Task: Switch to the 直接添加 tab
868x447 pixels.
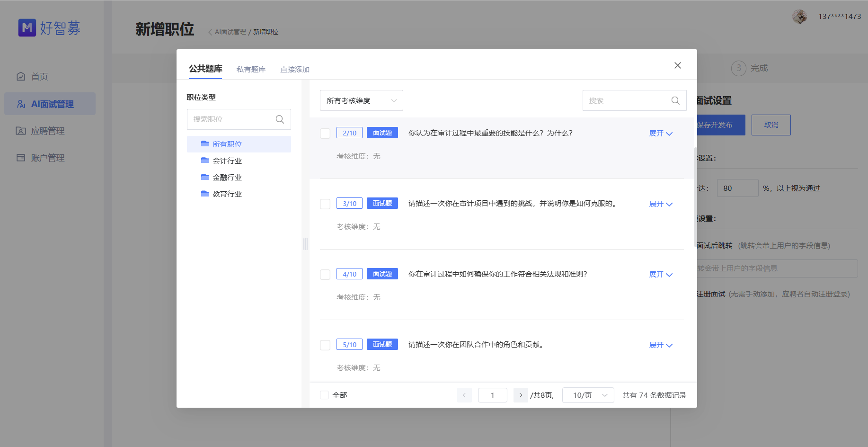Action: click(x=294, y=69)
